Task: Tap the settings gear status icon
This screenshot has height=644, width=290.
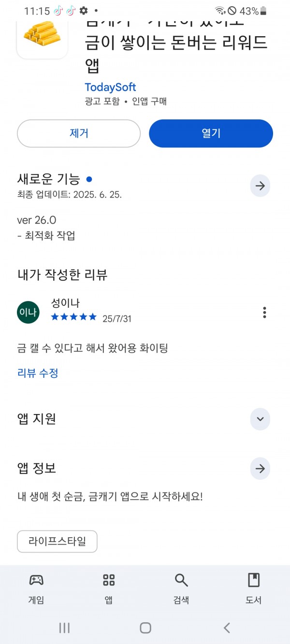Action: click(x=84, y=11)
